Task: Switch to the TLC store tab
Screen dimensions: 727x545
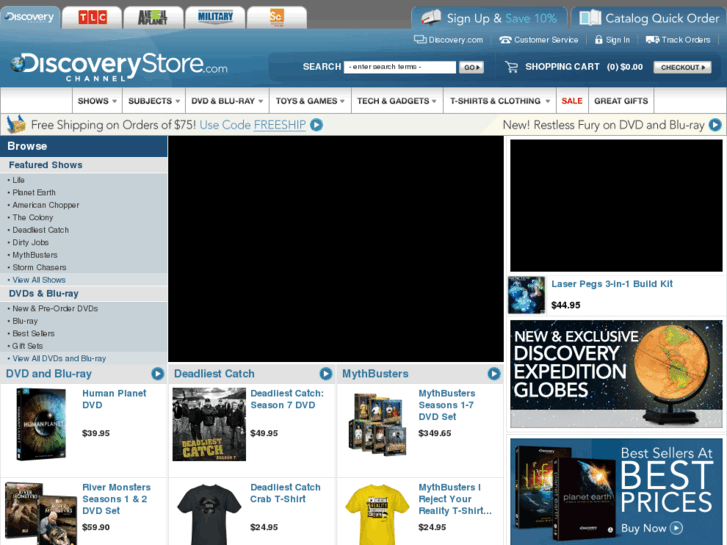Action: (92, 18)
